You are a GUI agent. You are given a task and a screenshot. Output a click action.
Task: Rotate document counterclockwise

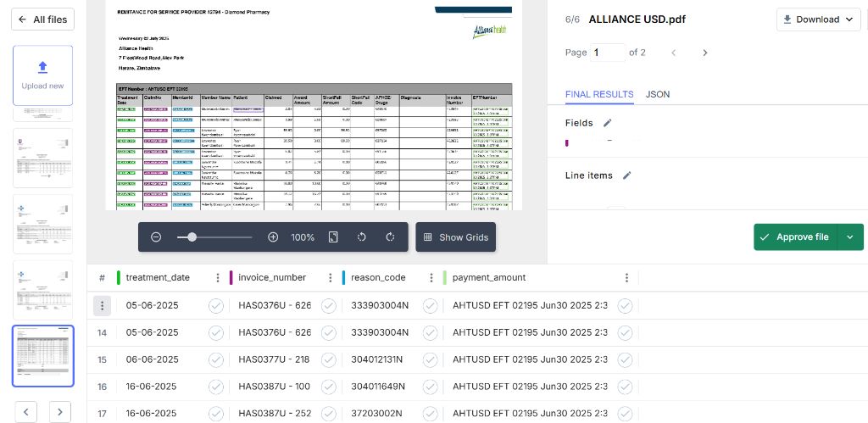coord(361,237)
